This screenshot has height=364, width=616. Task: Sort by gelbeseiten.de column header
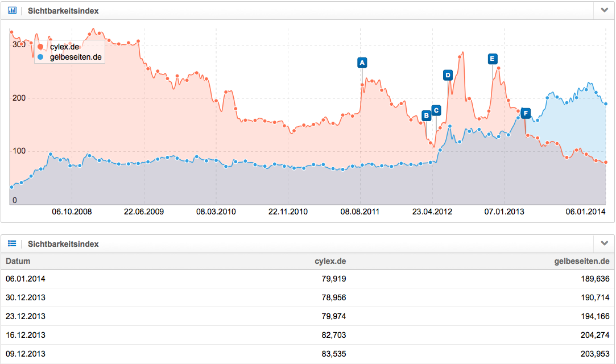coord(581,261)
